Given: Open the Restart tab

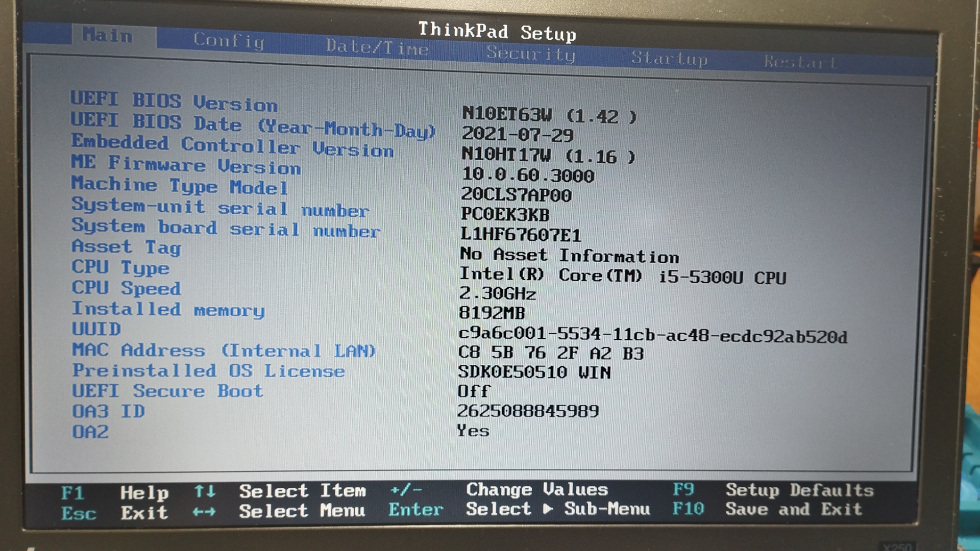Looking at the screenshot, I should coord(800,63).
